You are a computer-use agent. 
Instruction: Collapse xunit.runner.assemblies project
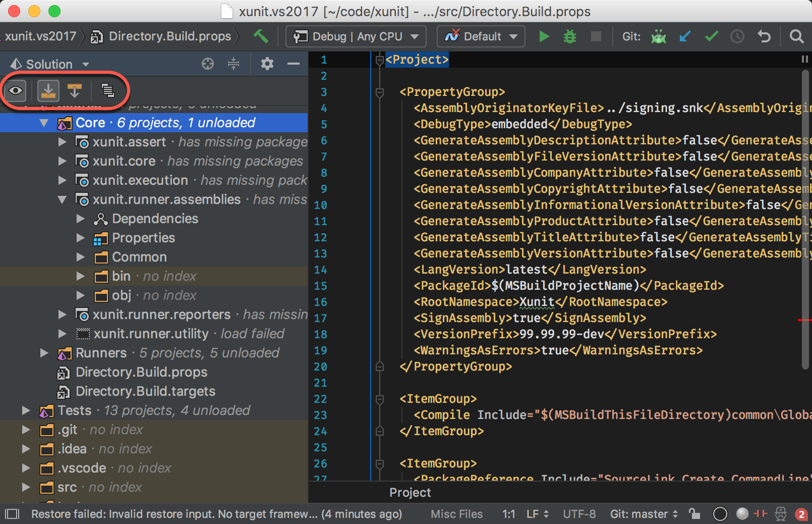pos(62,199)
